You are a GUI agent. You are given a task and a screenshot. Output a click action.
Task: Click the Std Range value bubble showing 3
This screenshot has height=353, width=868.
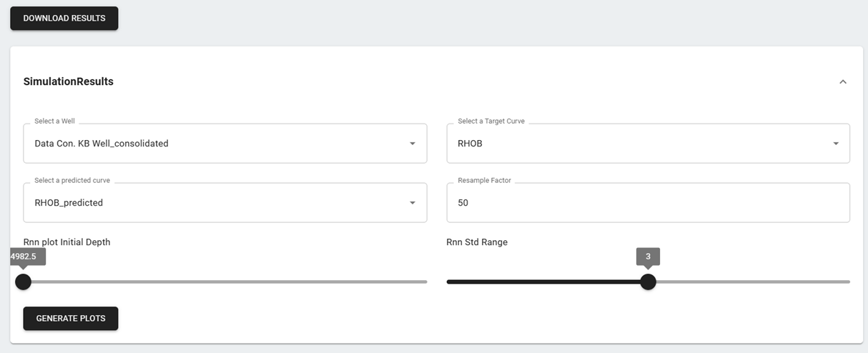click(x=648, y=256)
